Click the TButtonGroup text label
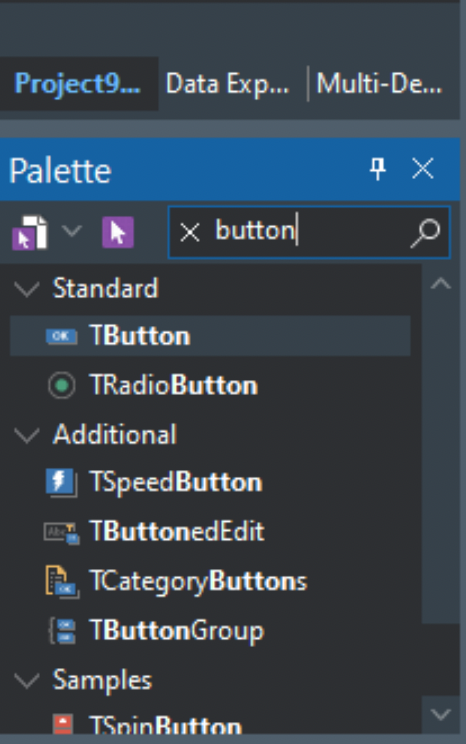The image size is (466, 744). coord(177,631)
